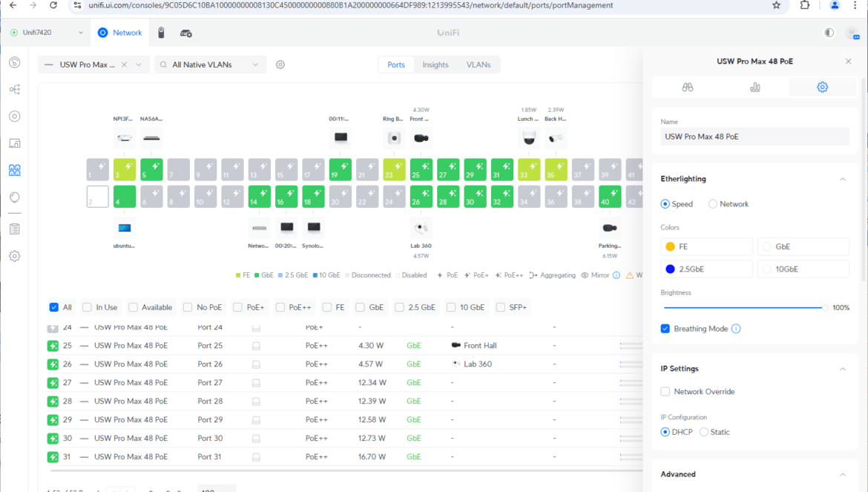The height and width of the screenshot is (492, 868).
Task: Click the ubuntu laptop icon below port 4
Action: click(x=125, y=228)
